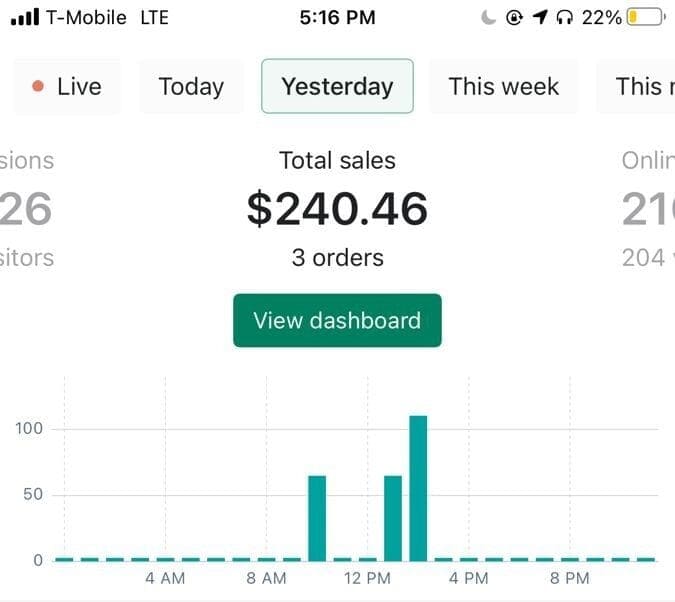The height and width of the screenshot is (602, 675).
Task: Open the partially visible rightmost date tab
Action: point(638,86)
